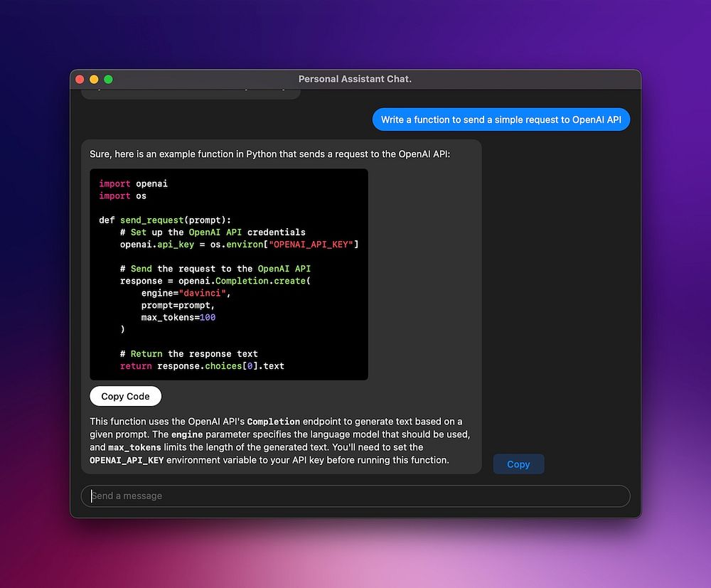Click the intro sentence starting 'Sure, here is'
The image size is (711, 588).
(x=269, y=154)
